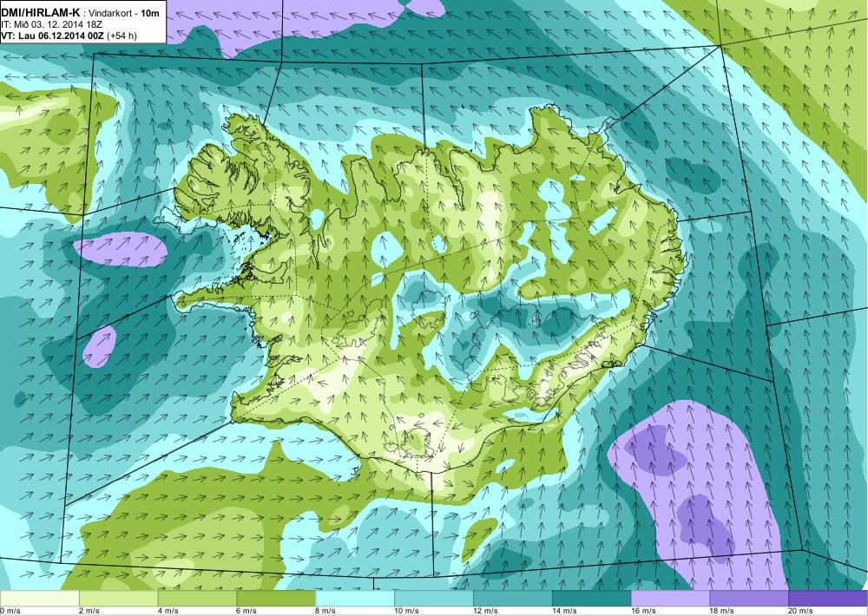Click the '8 m/s' legend label
Viewport: 868px width, 616px height.
325,611
